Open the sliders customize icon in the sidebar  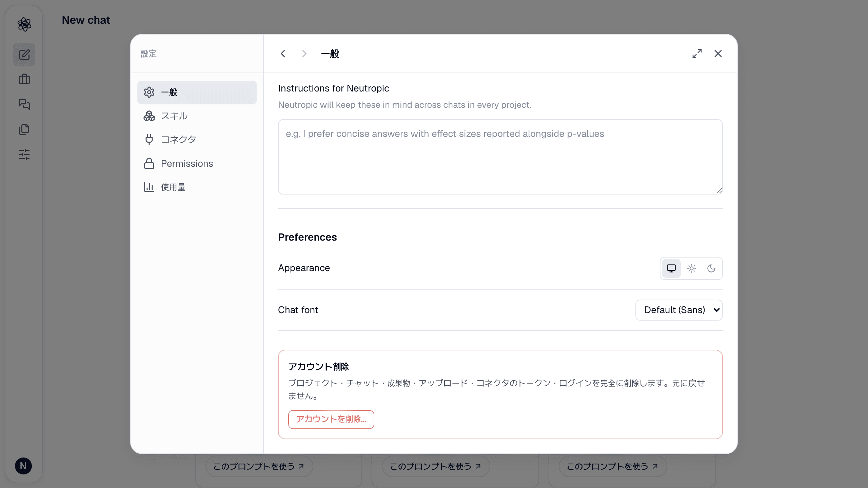point(24,155)
